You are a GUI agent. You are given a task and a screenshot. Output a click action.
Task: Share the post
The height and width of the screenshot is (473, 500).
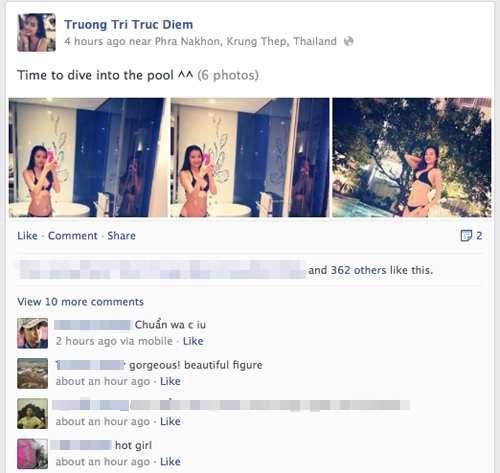point(121,236)
